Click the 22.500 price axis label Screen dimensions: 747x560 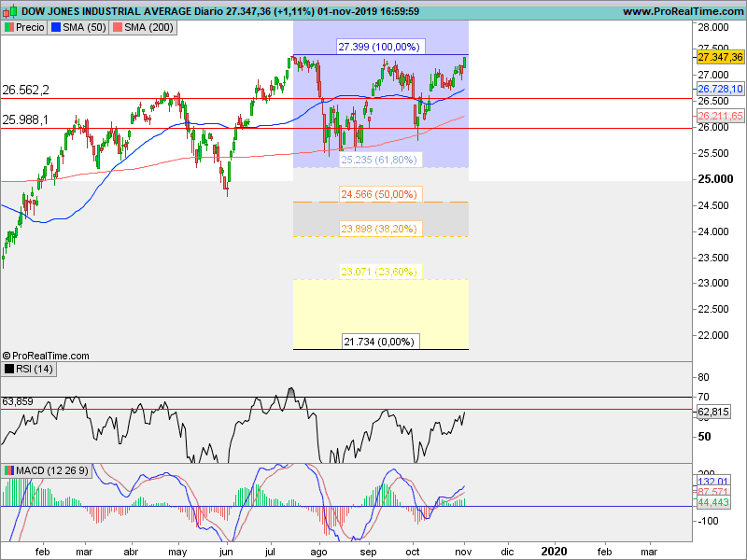[713, 309]
